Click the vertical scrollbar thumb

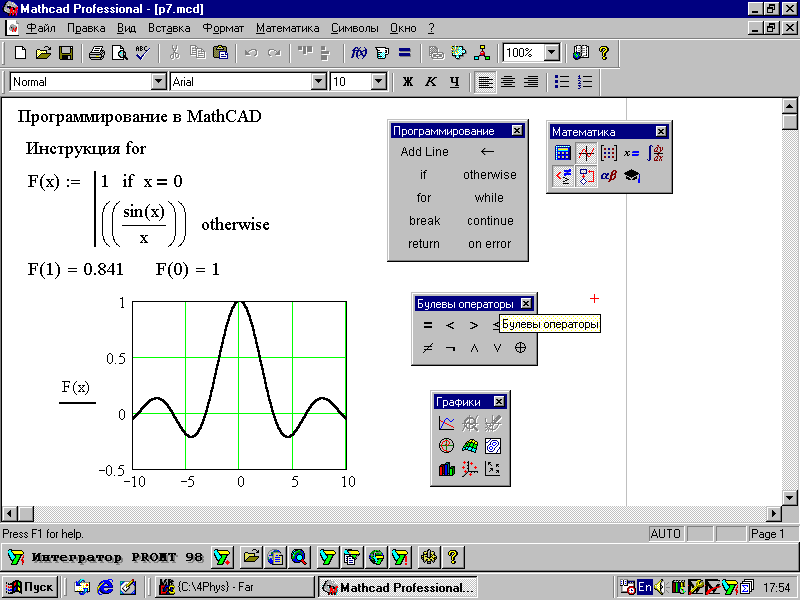point(789,122)
